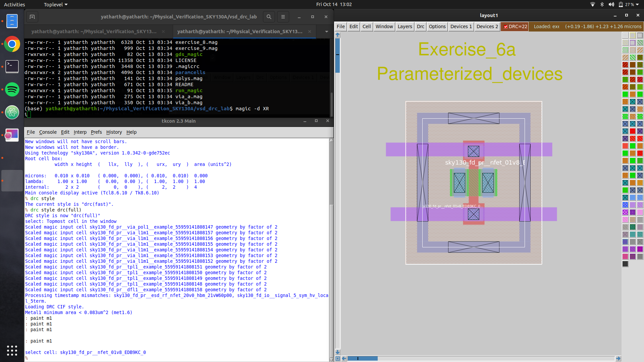Screen dimensions: 644x362
Task: Open the tkcon Help menu
Action: pyautogui.click(x=131, y=132)
